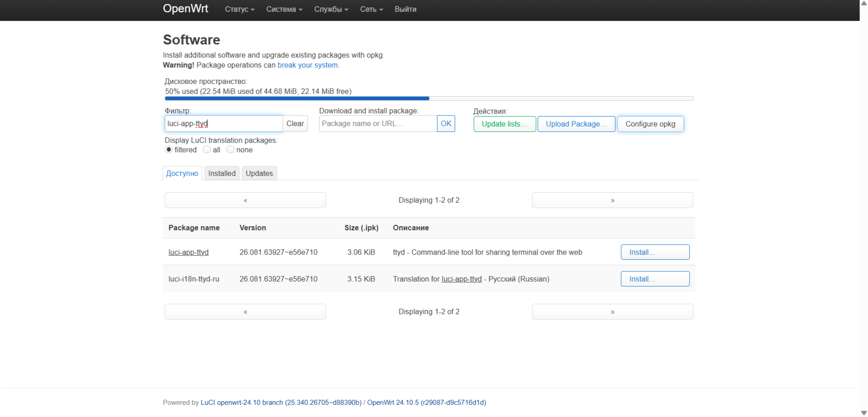Open the Система dropdown menu

pyautogui.click(x=284, y=9)
